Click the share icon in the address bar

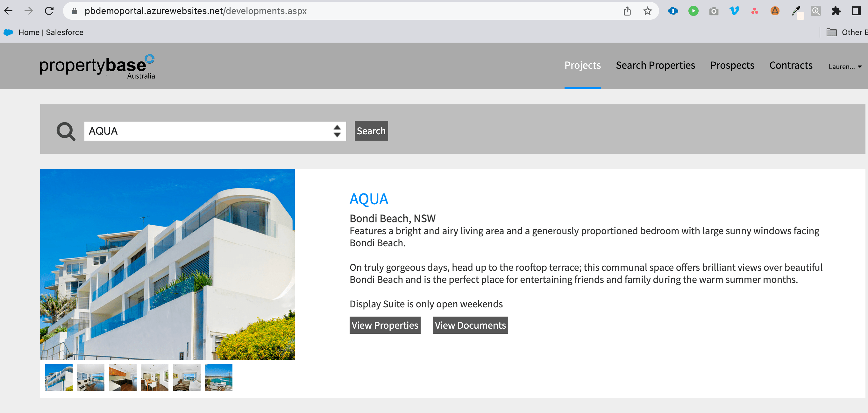[x=627, y=11]
